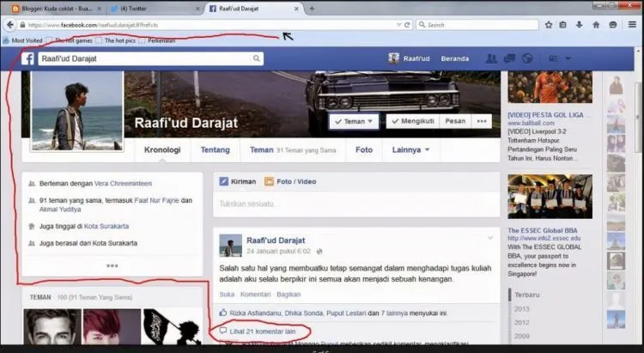
Task: Open the chat bubble toolbar icon
Action: coord(613,25)
